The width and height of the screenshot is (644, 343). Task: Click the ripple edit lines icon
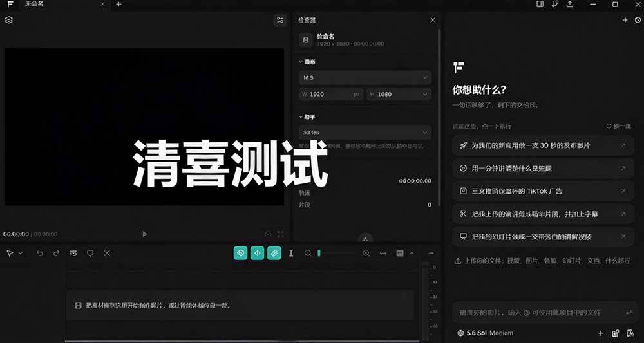coord(73,253)
